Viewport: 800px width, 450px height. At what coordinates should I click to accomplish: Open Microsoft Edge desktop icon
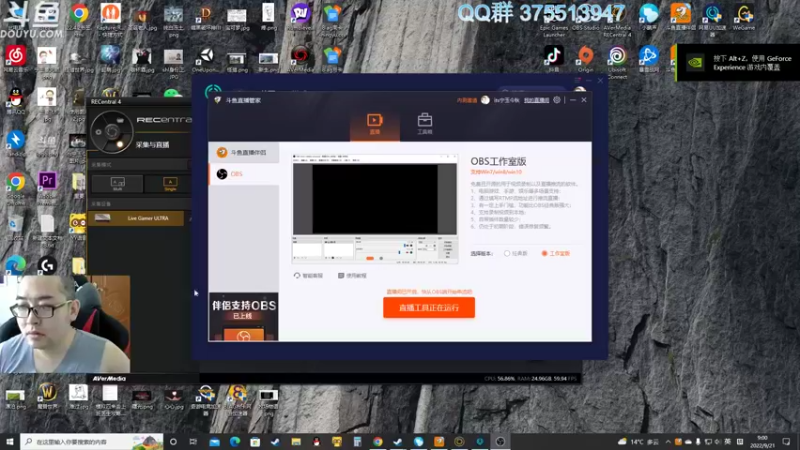(16, 266)
